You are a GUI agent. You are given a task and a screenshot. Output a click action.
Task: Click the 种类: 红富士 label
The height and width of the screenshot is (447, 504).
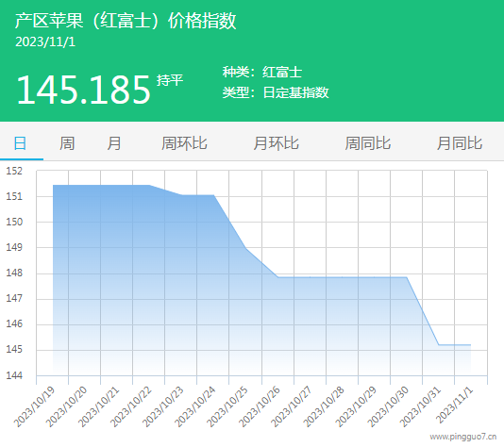pyautogui.click(x=262, y=72)
